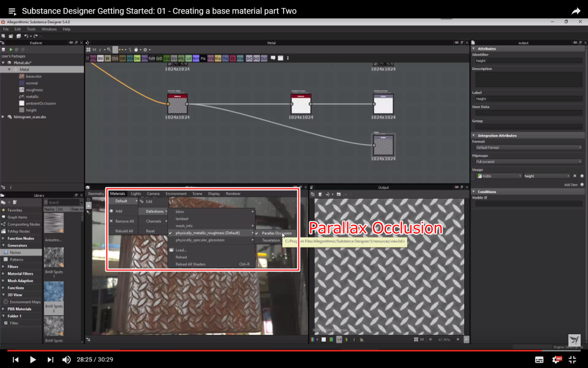Check the Parallax Occlusion option
588x368 pixels.
click(x=276, y=233)
